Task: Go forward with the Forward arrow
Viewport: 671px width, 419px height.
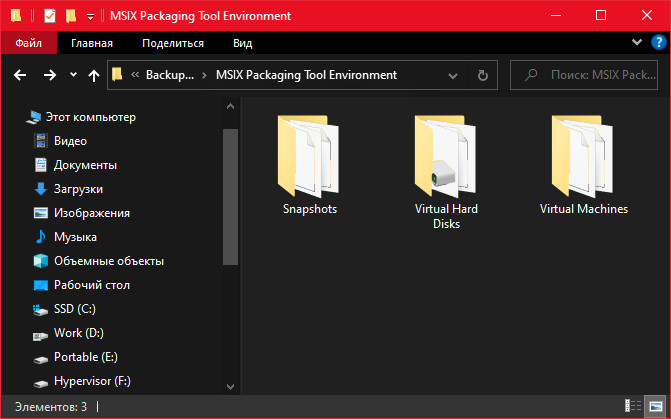Action: click(x=50, y=75)
